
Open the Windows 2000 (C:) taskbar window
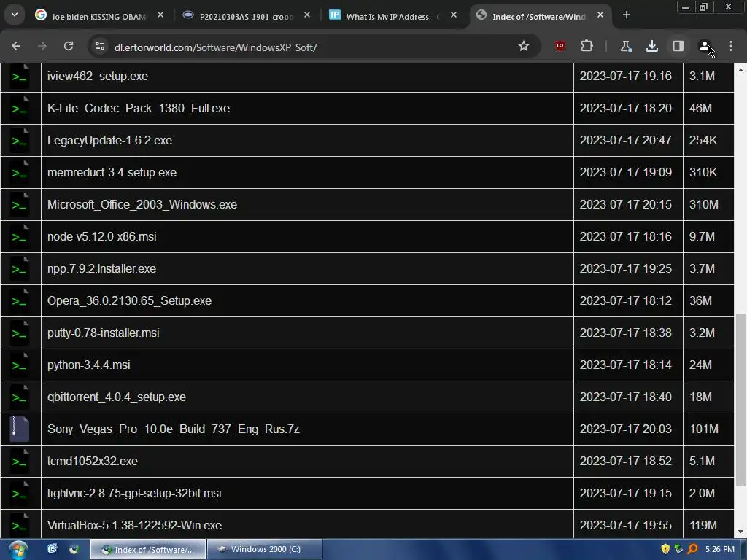265,549
